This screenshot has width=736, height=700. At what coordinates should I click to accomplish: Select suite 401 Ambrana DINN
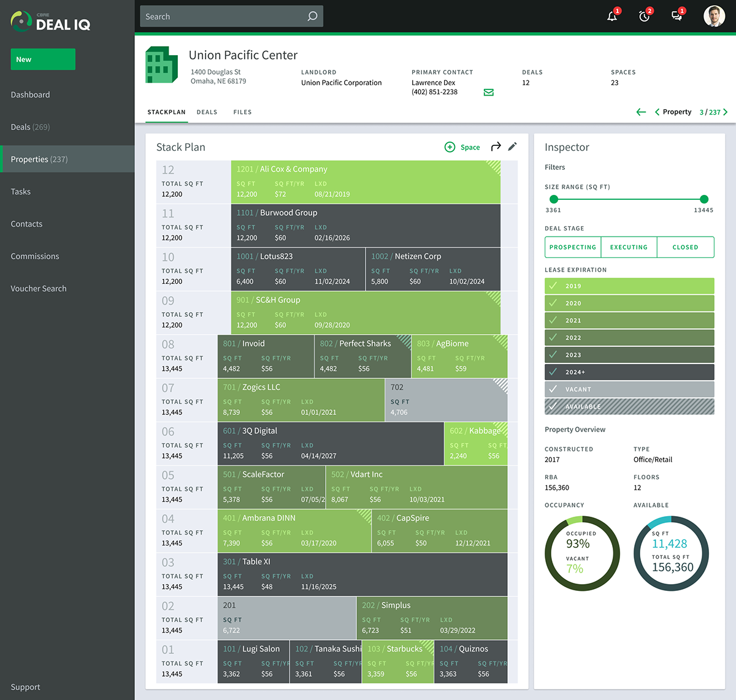(294, 530)
